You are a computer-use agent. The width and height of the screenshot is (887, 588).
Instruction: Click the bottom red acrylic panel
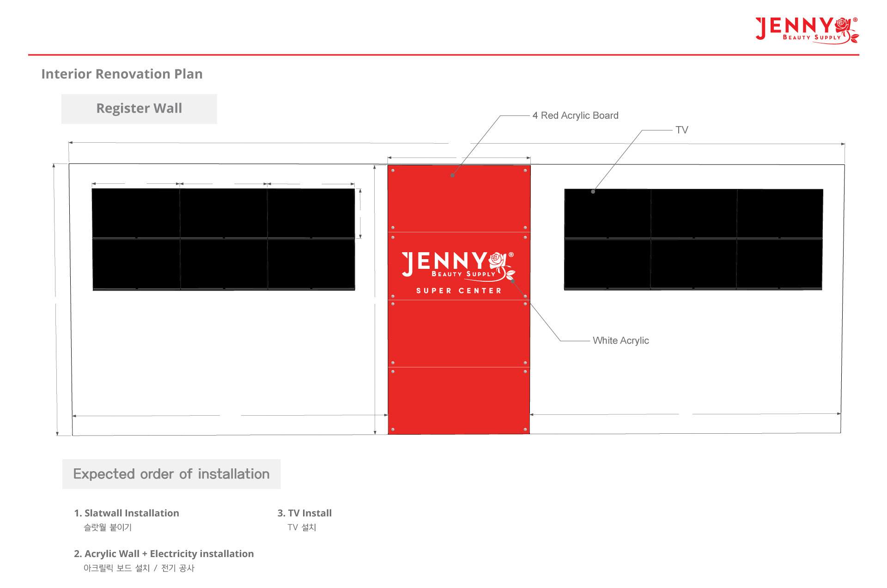[x=459, y=400]
